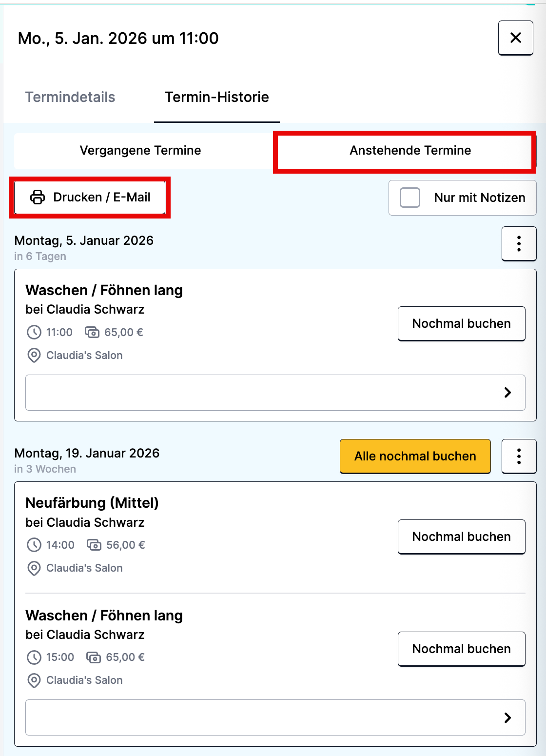Click the price icon beside 56,00 €
Screen dimensions: 546x756
tap(94, 545)
